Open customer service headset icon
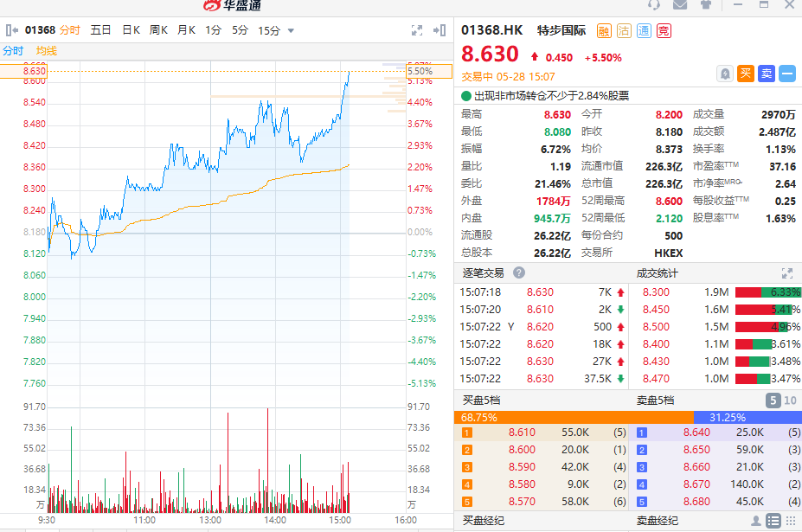Screen dimensions: 802x532 click(654, 4)
